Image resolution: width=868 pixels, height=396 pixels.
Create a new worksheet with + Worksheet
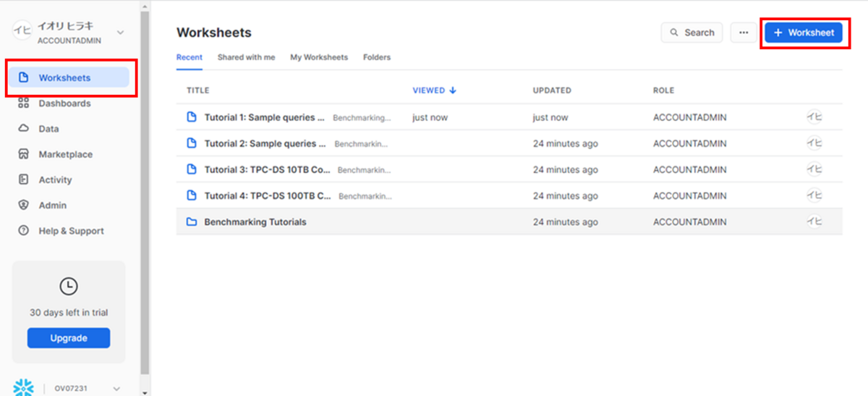804,33
